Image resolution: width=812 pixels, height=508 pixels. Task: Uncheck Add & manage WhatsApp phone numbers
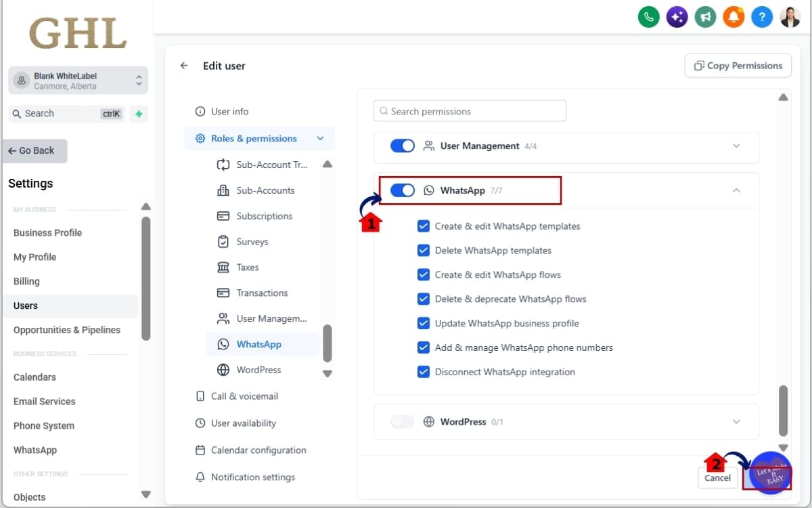(x=424, y=347)
